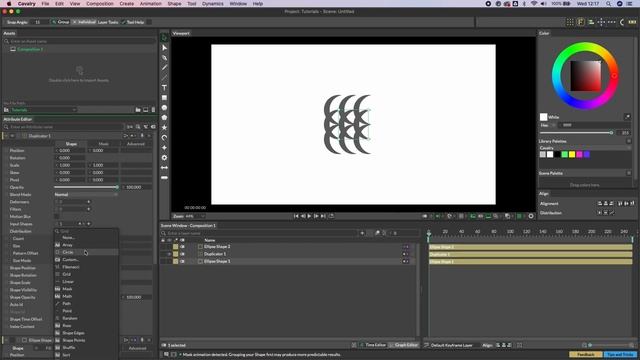Click the layer name search field in Scene Window
640x360 pixels.
pyautogui.click(x=259, y=233)
